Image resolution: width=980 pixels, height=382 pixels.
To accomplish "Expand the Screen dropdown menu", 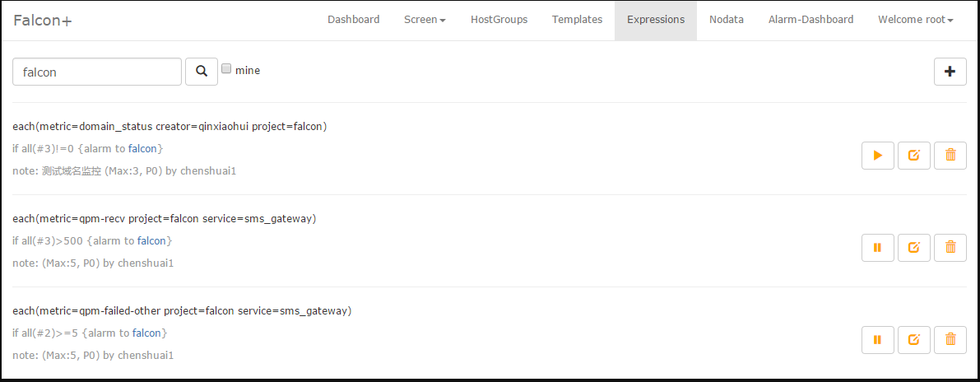I will click(425, 20).
